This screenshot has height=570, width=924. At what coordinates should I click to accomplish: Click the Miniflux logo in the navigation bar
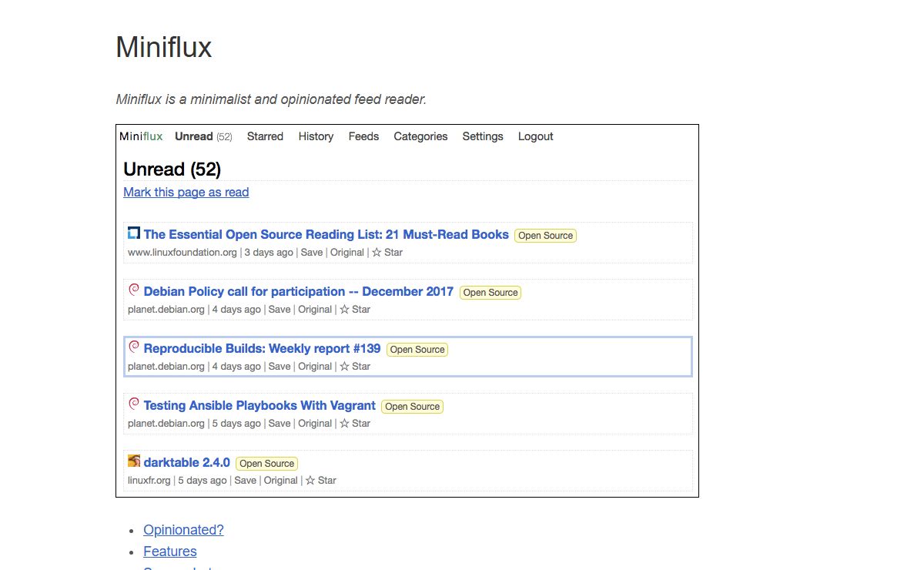[x=141, y=136]
